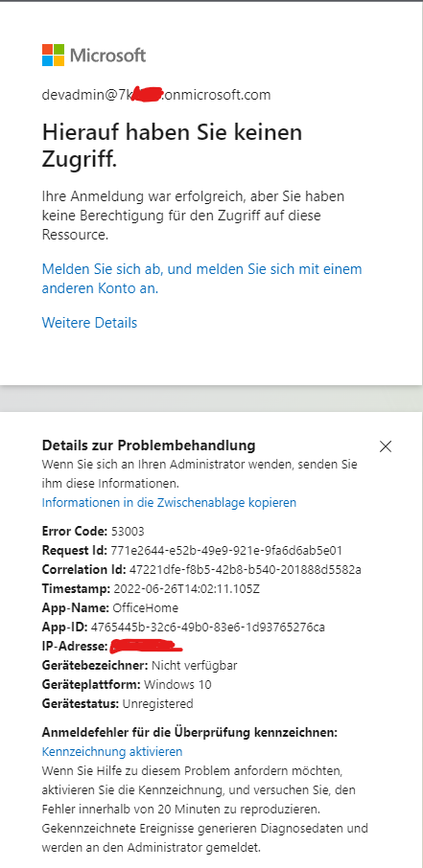Image resolution: width=423 pixels, height=868 pixels.
Task: Copy information to clipboard link
Action: pyautogui.click(x=169, y=503)
